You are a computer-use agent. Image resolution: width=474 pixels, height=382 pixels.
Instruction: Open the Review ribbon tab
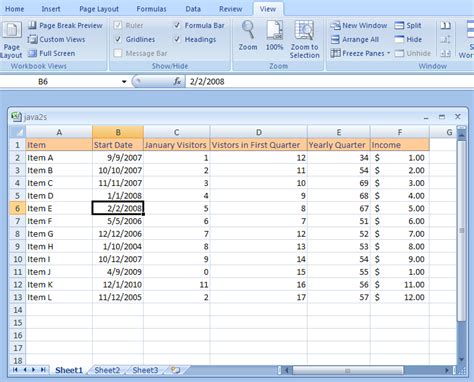[x=231, y=9]
